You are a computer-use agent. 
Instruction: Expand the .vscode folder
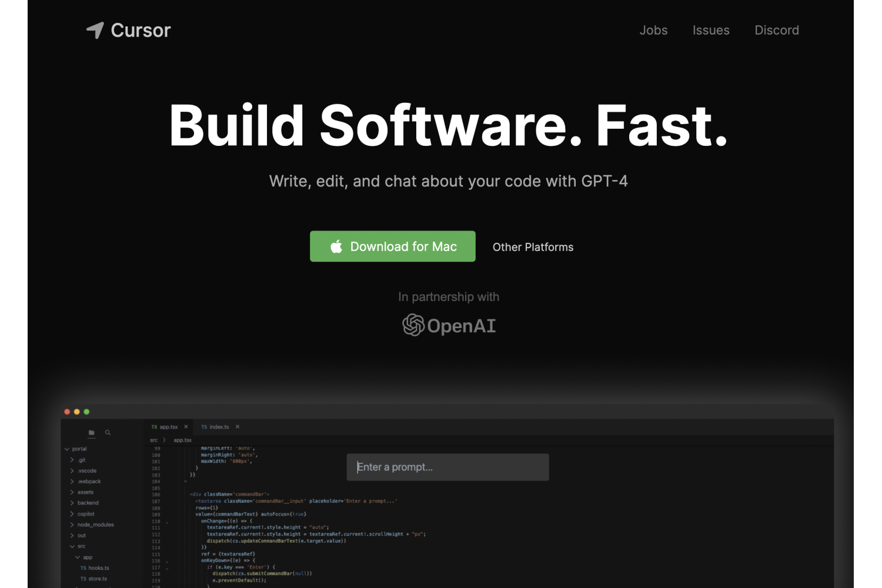[72, 470]
